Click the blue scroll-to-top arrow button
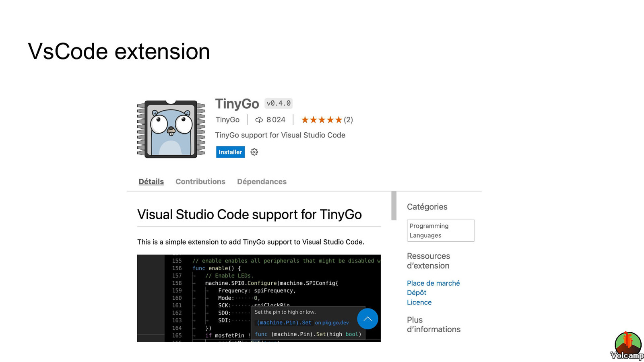 click(367, 319)
